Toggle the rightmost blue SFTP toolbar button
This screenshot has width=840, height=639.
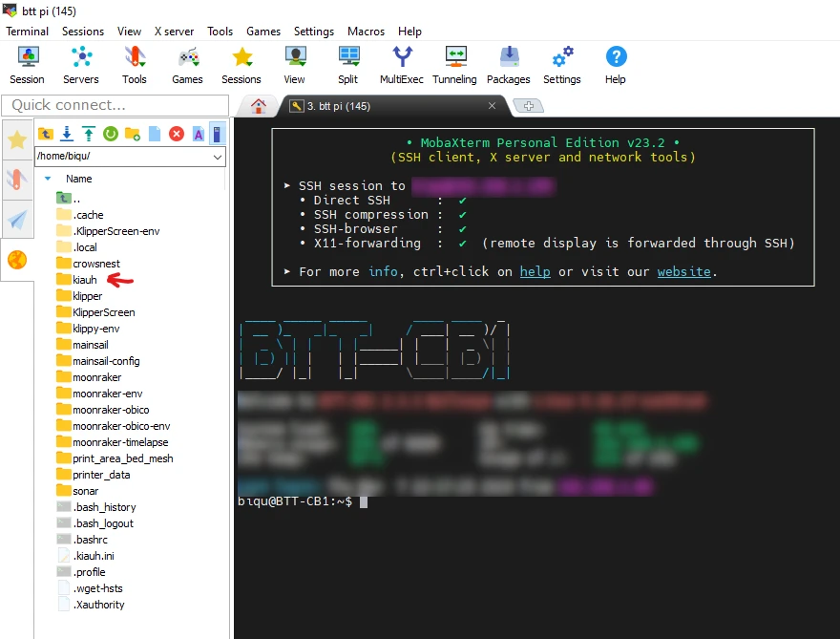point(218,134)
